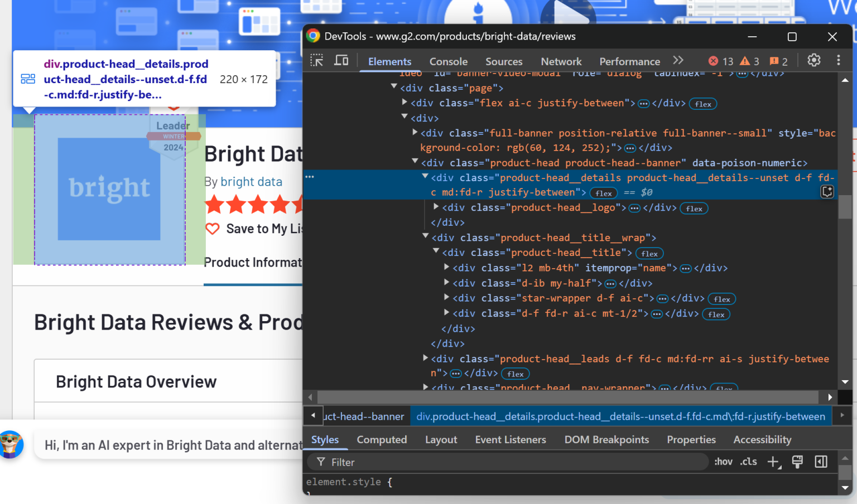The image size is (857, 504).
Task: Click the red error count icon
Action: [714, 61]
